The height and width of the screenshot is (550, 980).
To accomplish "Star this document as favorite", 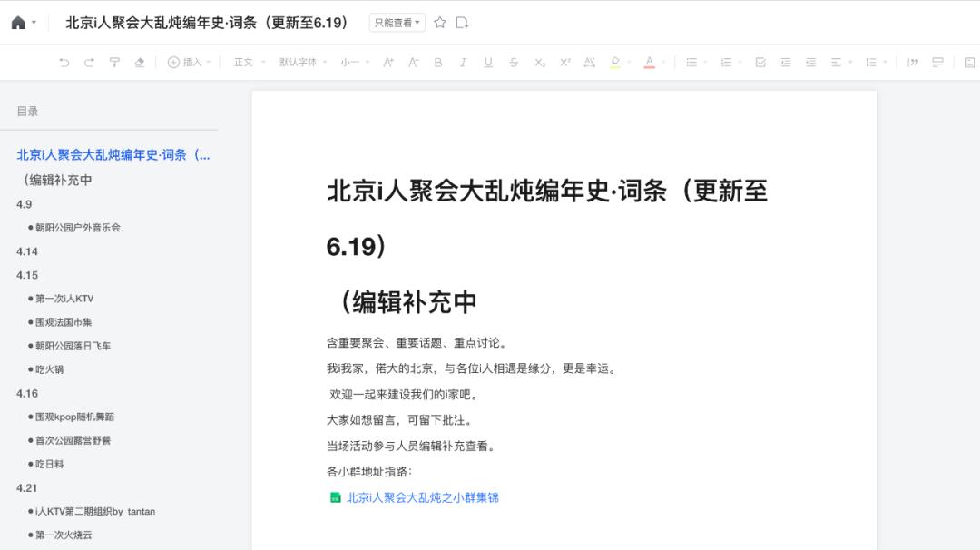I will click(440, 23).
